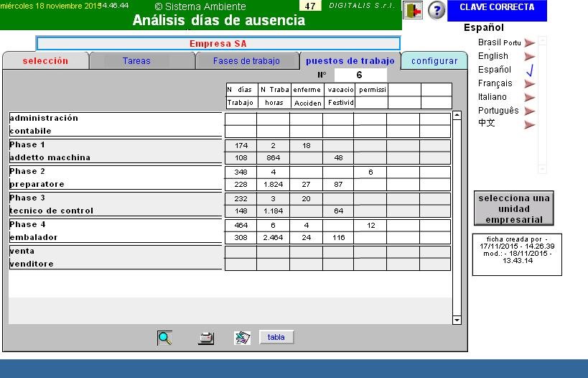Click the arrow next to Italiano

(x=530, y=97)
